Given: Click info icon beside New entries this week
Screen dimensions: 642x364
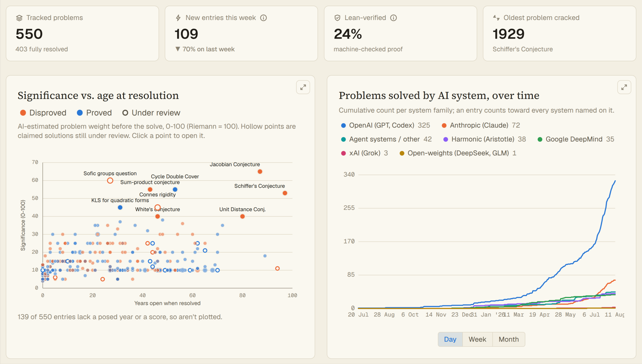Looking at the screenshot, I should (x=263, y=18).
